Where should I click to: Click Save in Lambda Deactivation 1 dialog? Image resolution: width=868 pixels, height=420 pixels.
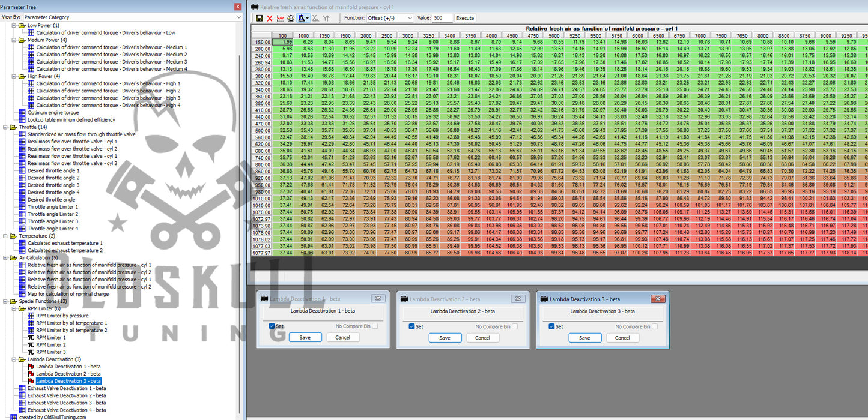305,338
